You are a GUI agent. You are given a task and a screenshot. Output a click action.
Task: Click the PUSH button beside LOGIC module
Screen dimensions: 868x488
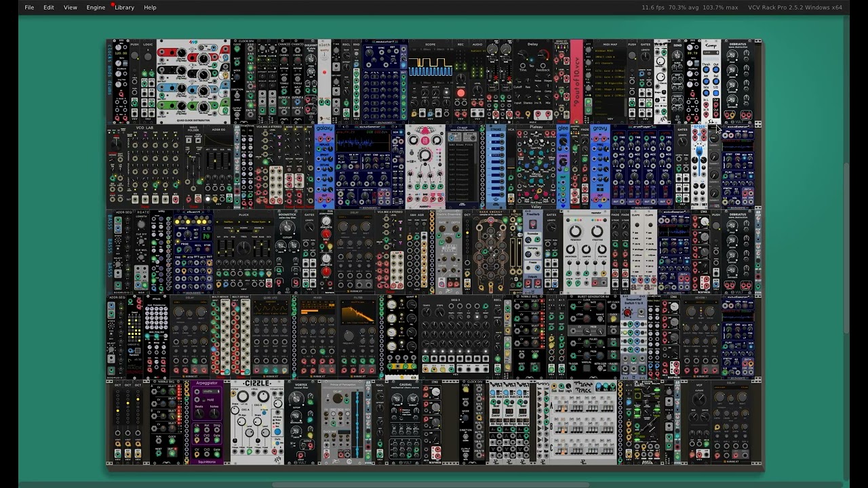coord(134,56)
